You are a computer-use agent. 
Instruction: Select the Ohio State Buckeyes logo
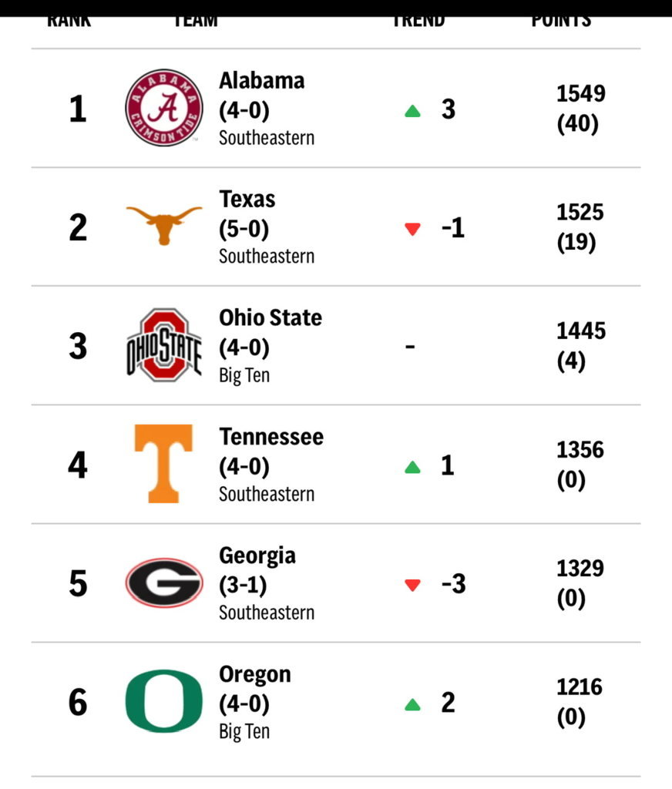(x=164, y=345)
